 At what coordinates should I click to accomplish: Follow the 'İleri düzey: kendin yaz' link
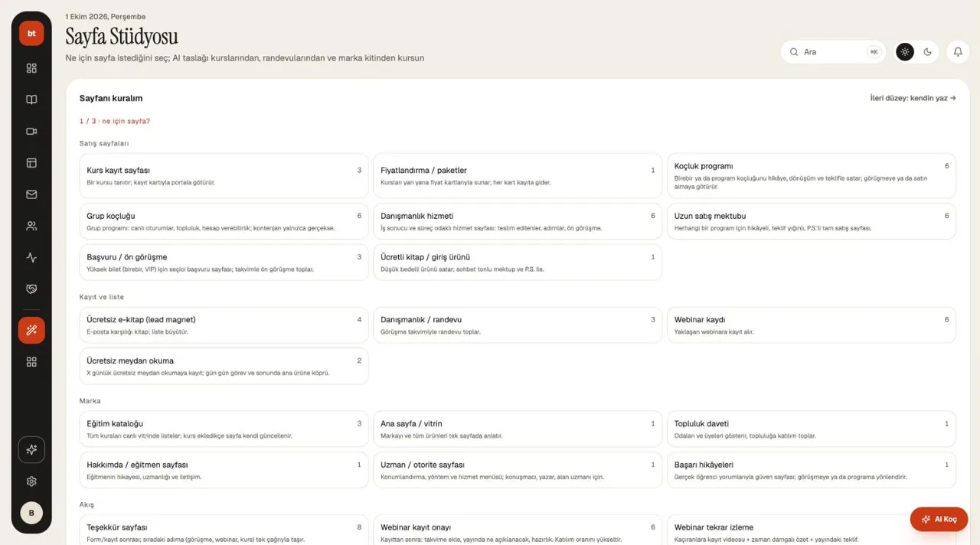coord(913,98)
